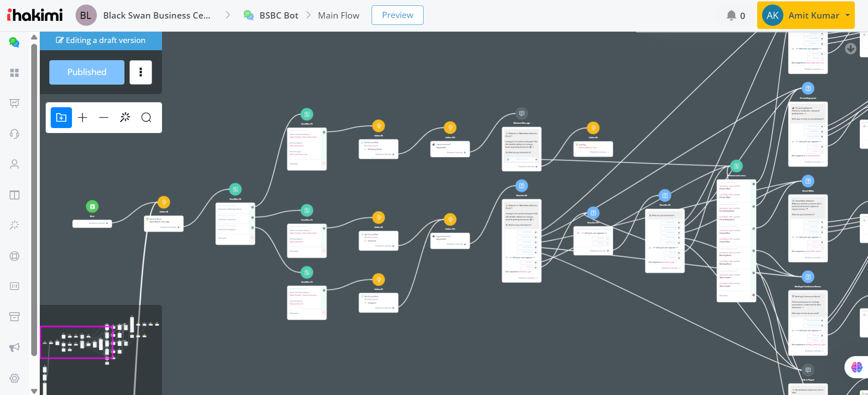Zoom in with the plus icon
Image resolution: width=868 pixels, height=395 pixels.
[x=82, y=118]
